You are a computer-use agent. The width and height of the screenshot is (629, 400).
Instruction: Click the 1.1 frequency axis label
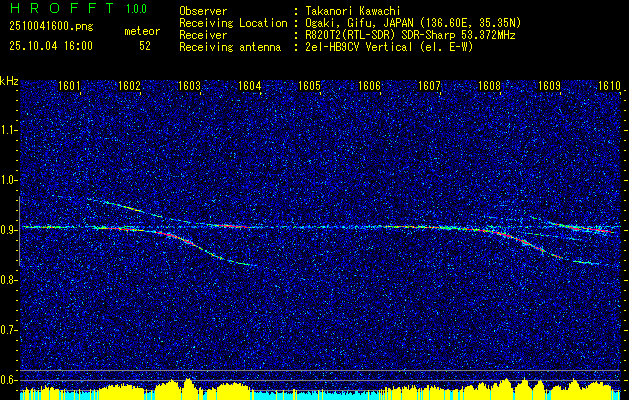pyautogui.click(x=8, y=130)
